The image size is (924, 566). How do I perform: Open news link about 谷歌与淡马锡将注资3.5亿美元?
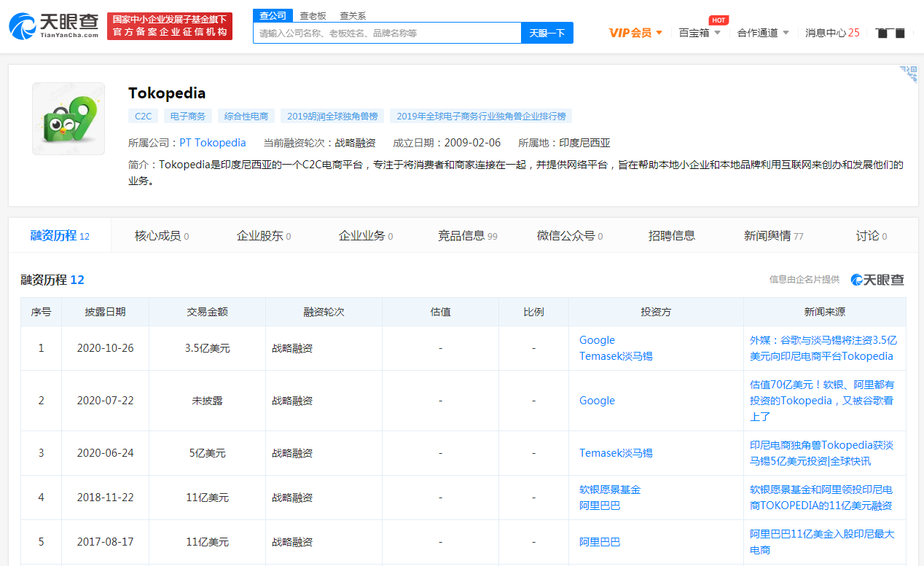(823, 348)
